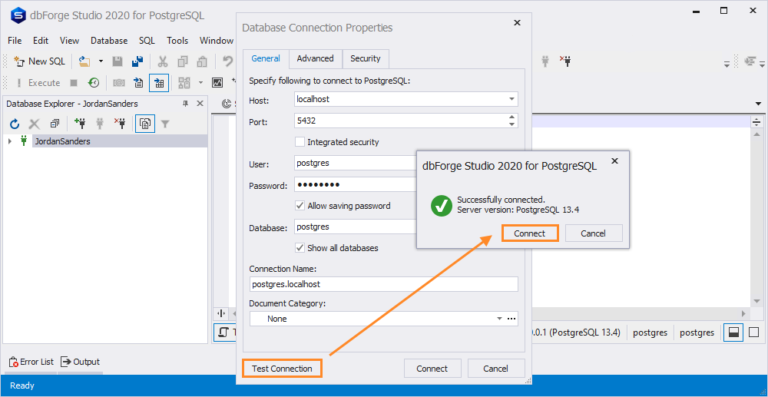This screenshot has height=397, width=768.
Task: Open the Document Category dropdown arrow
Action: click(x=500, y=319)
